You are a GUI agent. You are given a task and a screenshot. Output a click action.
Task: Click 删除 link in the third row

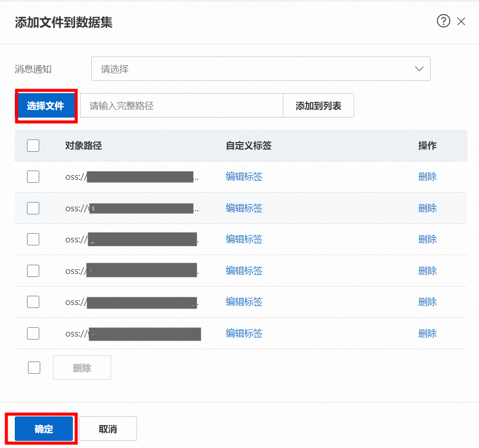pyautogui.click(x=428, y=239)
